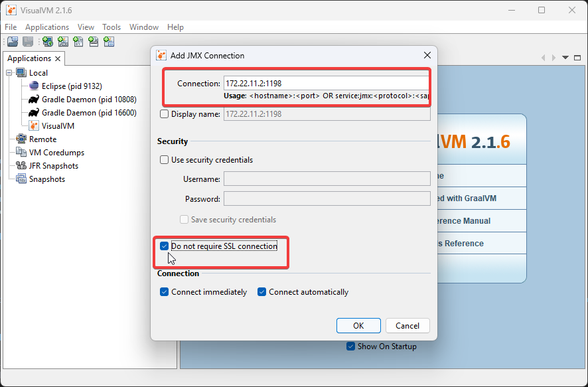Uncheck Do not require SSL connection
Image resolution: width=588 pixels, height=387 pixels.
(165, 246)
